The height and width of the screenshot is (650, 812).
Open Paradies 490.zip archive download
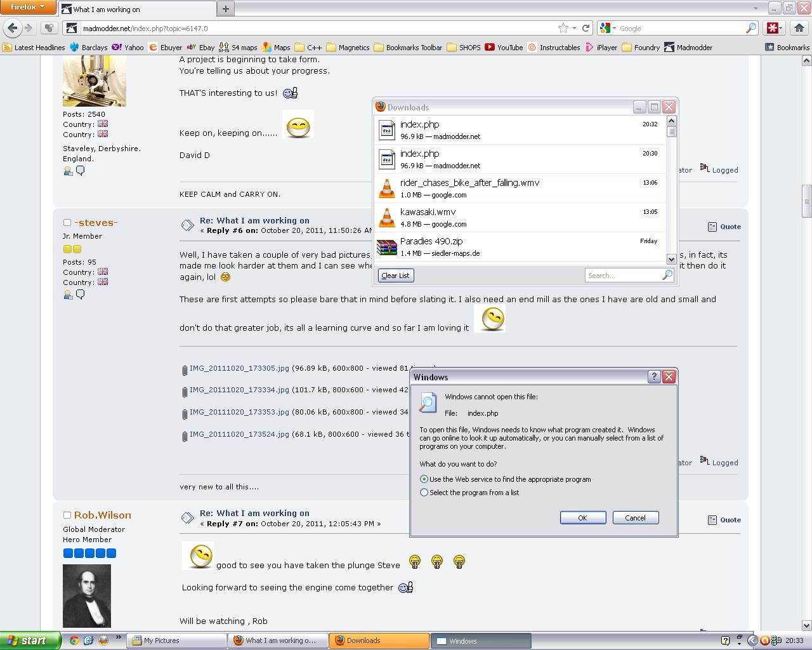[x=520, y=247]
